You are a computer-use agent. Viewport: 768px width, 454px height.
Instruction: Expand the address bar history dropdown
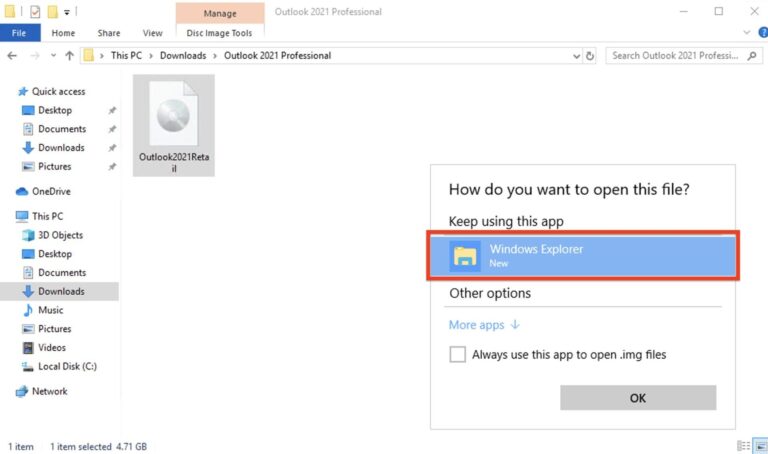click(x=576, y=56)
